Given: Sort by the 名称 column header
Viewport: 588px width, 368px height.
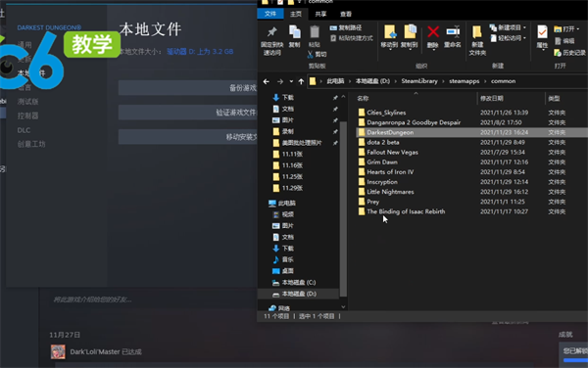Looking at the screenshot, I should tap(363, 99).
